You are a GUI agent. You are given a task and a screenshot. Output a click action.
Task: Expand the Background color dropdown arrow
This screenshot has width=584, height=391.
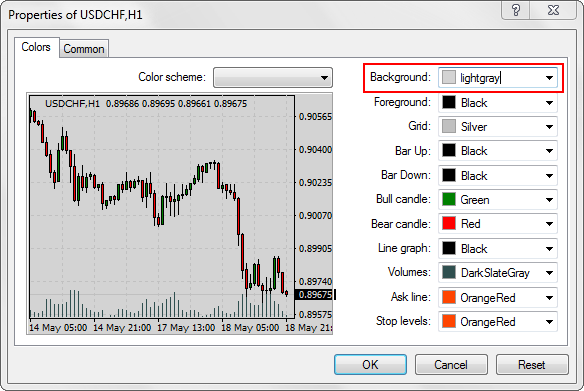click(549, 78)
